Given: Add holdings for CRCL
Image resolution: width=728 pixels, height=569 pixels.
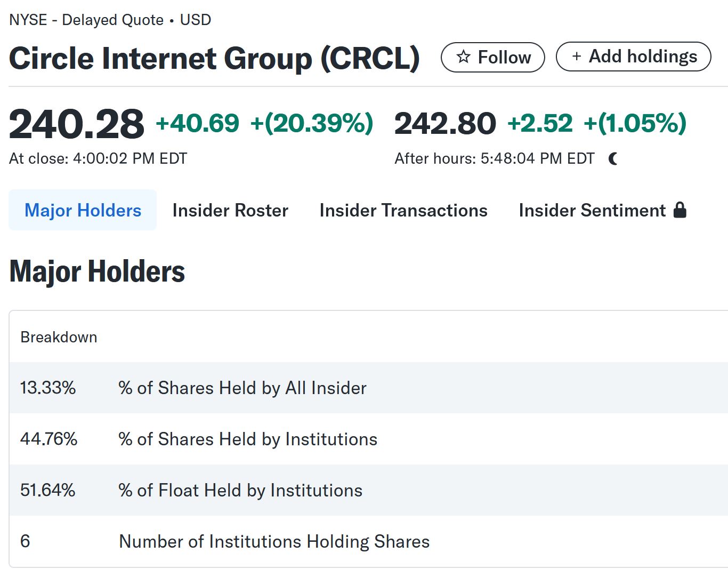Looking at the screenshot, I should click(x=634, y=57).
